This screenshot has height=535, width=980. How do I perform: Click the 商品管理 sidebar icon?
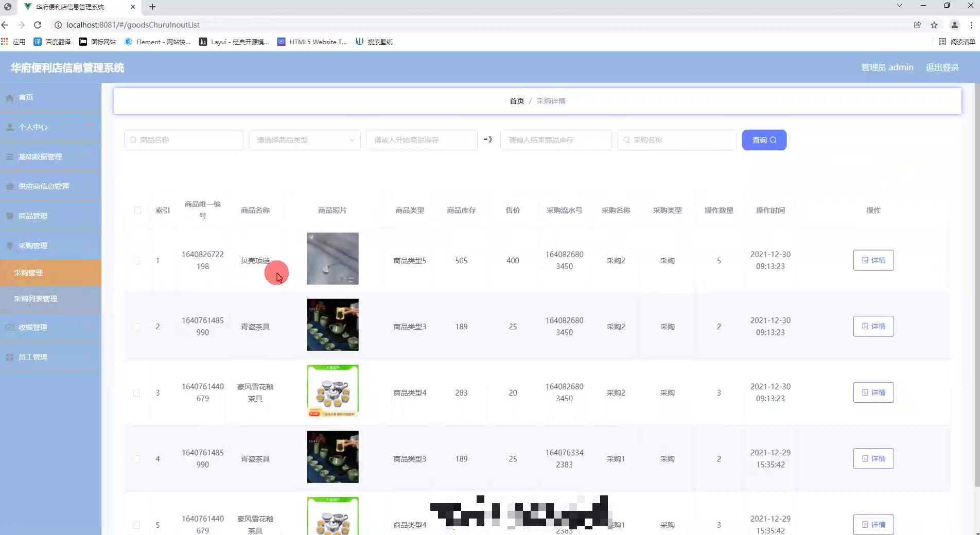[9, 216]
